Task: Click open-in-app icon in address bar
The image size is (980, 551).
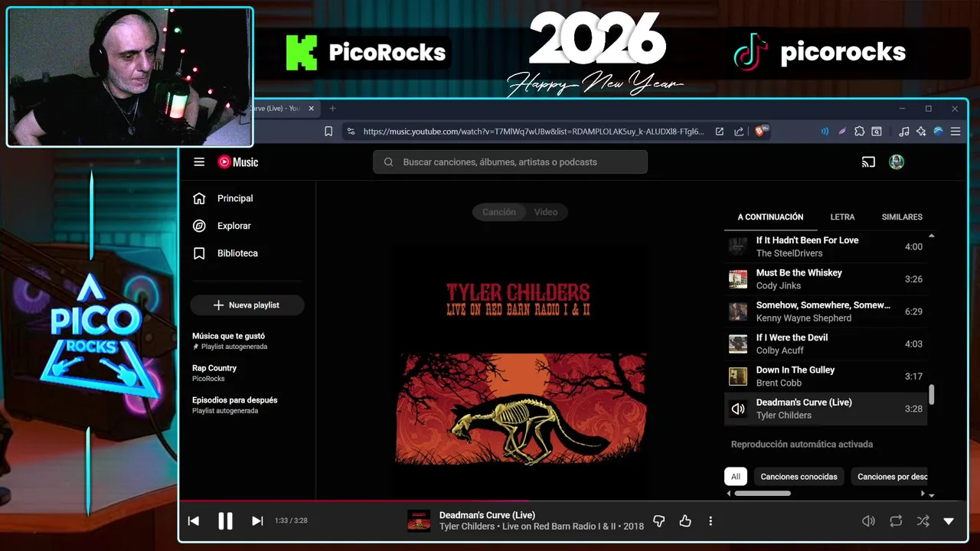Action: (x=720, y=132)
